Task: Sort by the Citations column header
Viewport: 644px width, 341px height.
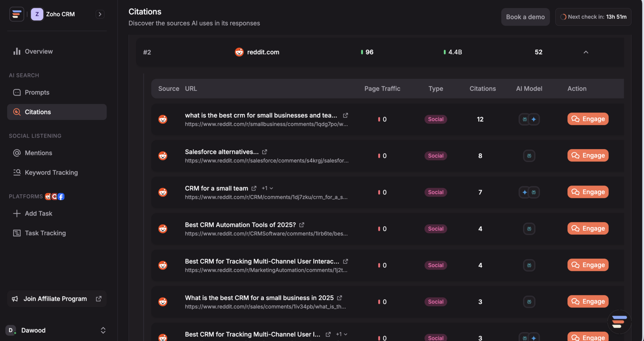Action: [x=483, y=89]
